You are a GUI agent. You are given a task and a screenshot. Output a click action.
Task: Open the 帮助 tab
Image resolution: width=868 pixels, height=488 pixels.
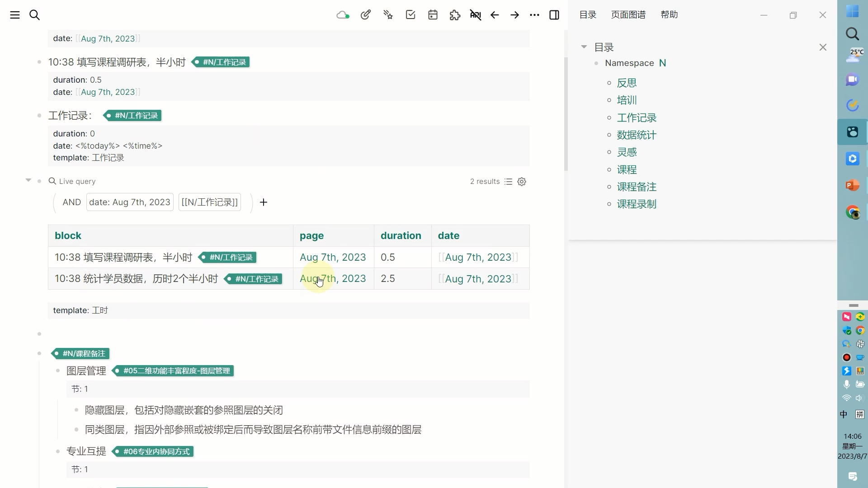669,14
